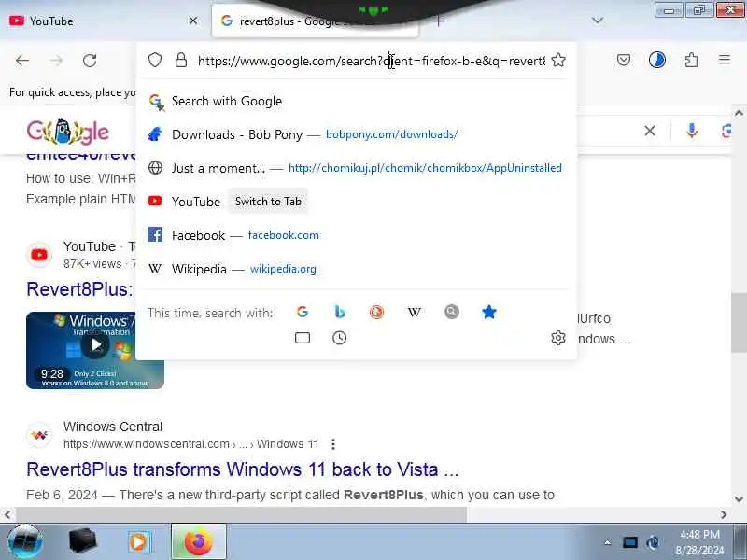The height and width of the screenshot is (560, 747).
Task: Open search settings gear icon
Action: 557,338
